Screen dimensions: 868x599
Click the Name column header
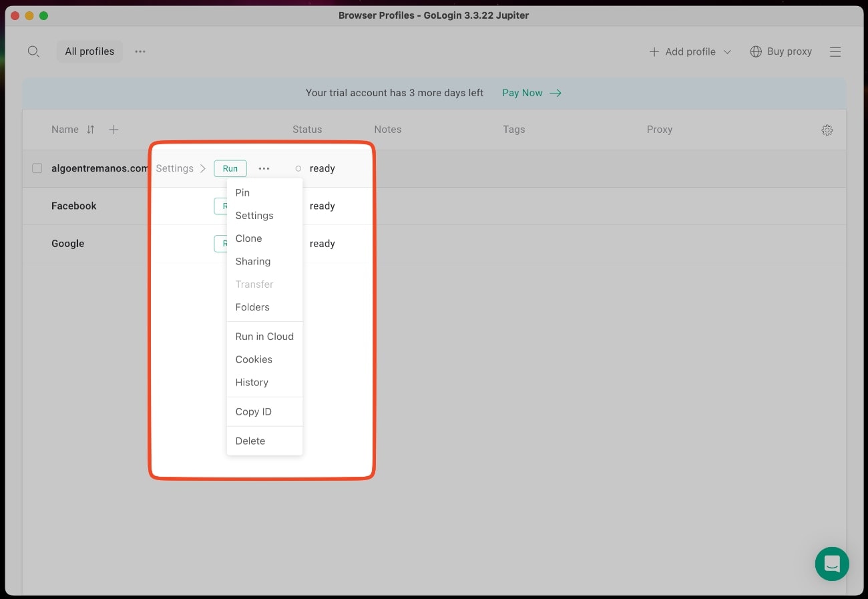point(65,130)
